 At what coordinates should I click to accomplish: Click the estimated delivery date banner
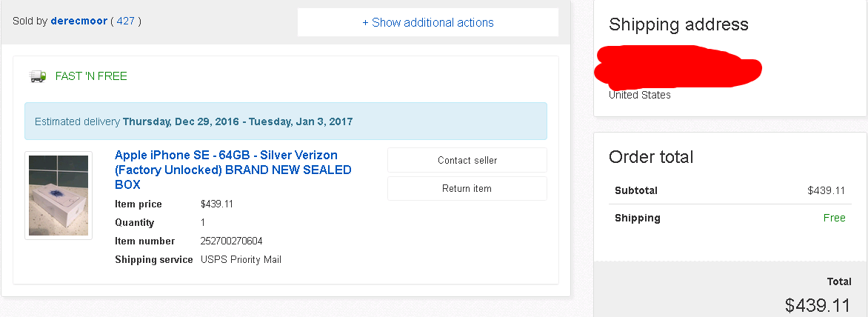pyautogui.click(x=286, y=121)
